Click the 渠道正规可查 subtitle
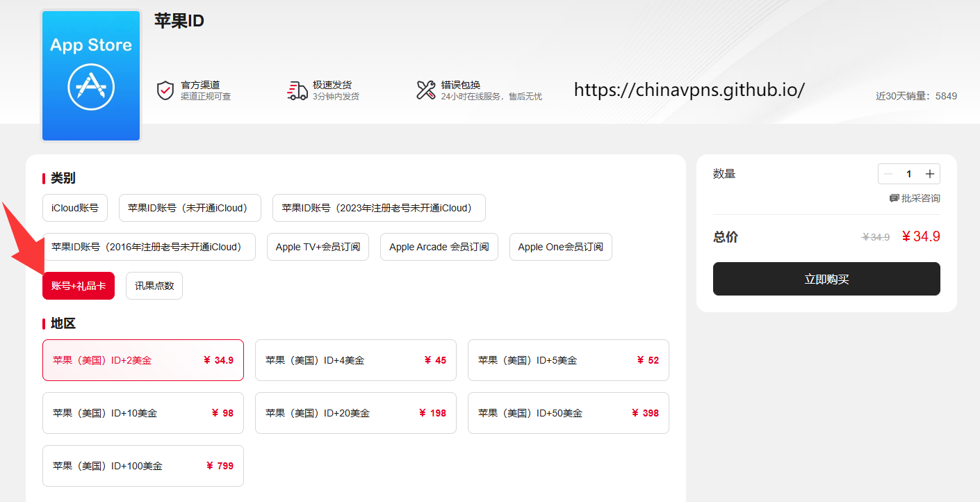The image size is (980, 502). pyautogui.click(x=206, y=97)
